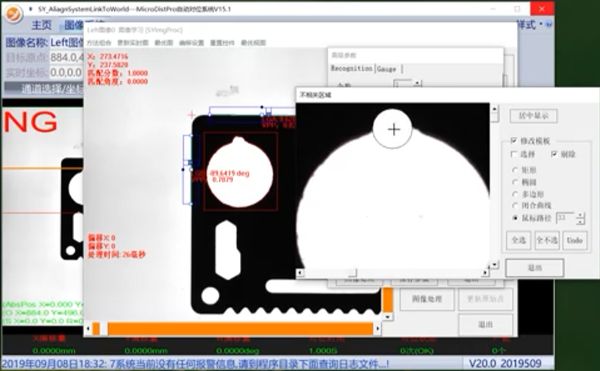Click right arrow of the orange horizontal scrollbar

(378, 329)
